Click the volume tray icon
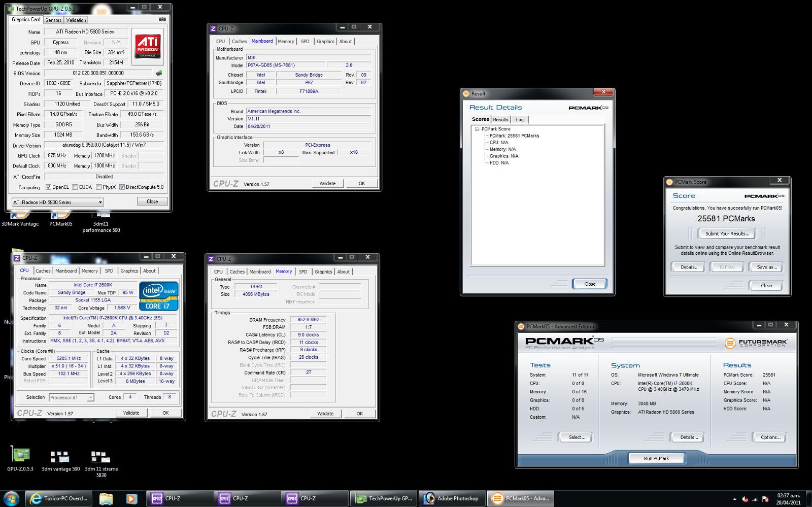812x507 pixels. [745, 499]
